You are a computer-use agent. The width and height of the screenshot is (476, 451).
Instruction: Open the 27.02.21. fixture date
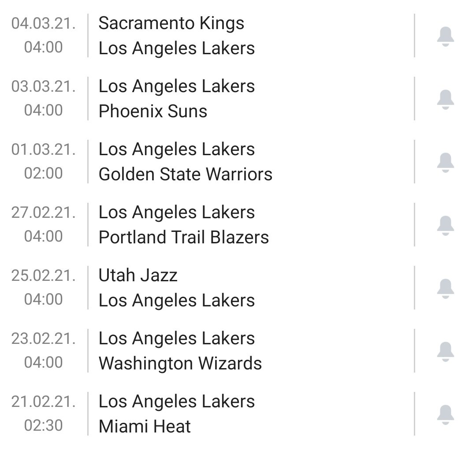click(x=43, y=212)
